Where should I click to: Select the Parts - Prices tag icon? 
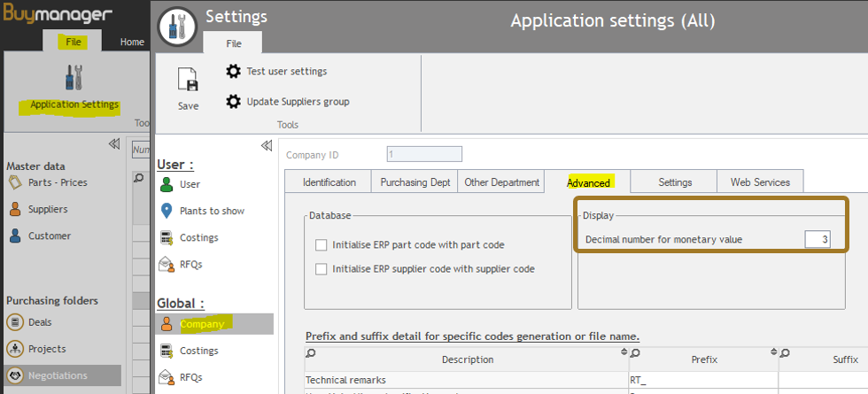[x=15, y=182]
